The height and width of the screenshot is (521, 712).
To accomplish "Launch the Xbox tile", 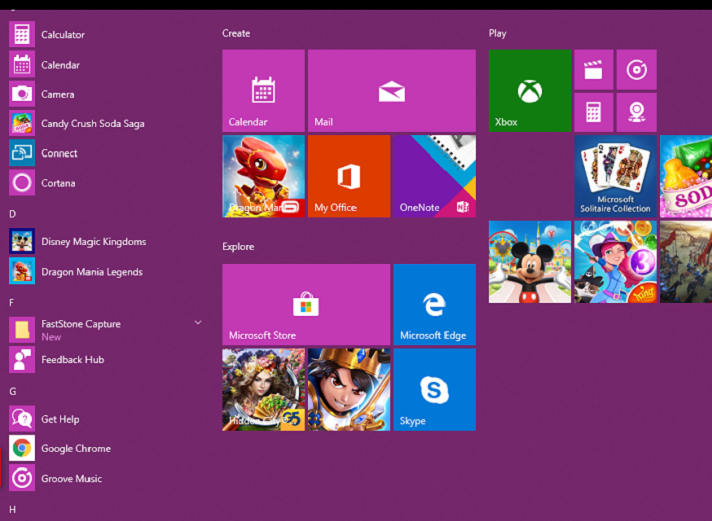I will (x=530, y=91).
